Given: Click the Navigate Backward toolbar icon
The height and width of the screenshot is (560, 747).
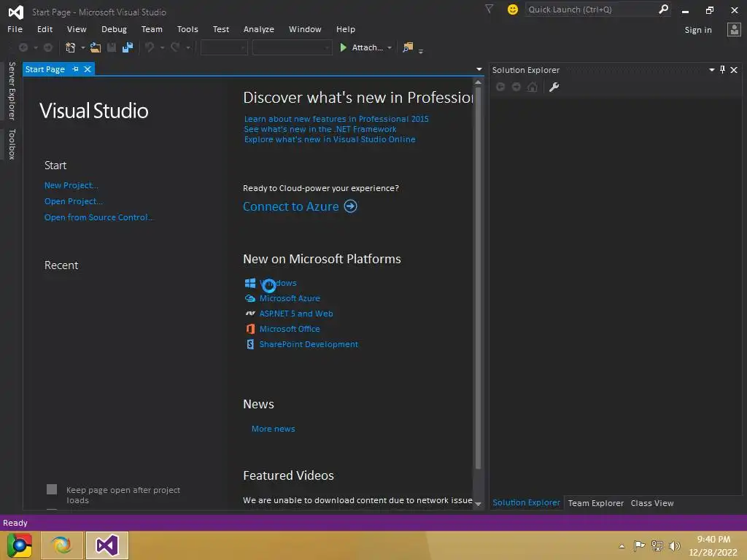Looking at the screenshot, I should click(x=23, y=47).
